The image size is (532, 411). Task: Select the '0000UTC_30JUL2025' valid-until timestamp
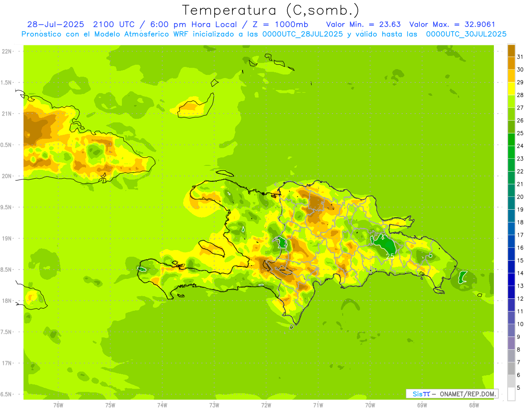(x=466, y=34)
